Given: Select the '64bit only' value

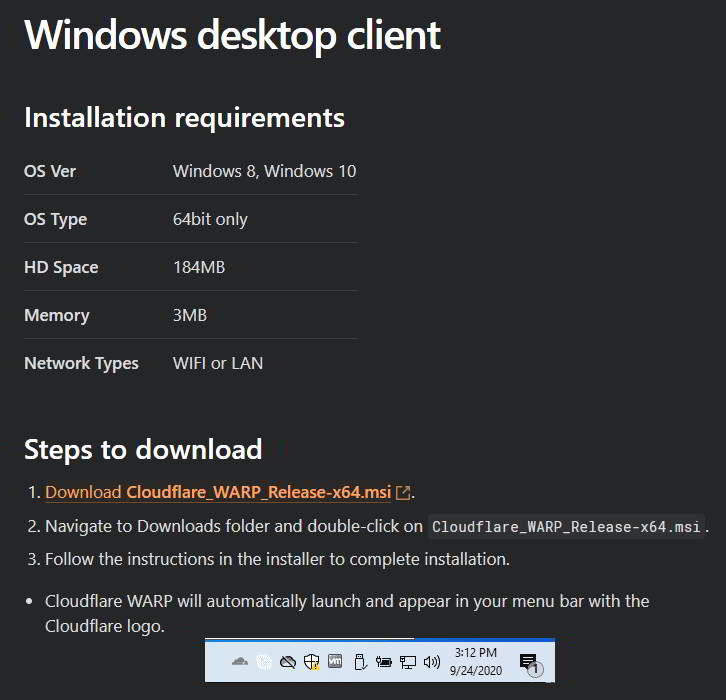Looking at the screenshot, I should tap(210, 219).
